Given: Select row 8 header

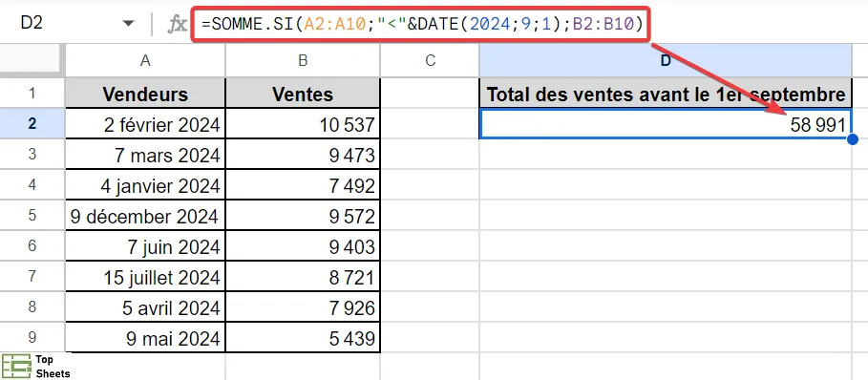Looking at the screenshot, I should (x=32, y=306).
